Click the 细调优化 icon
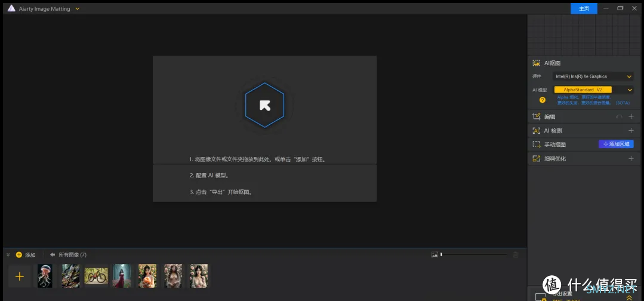The width and height of the screenshot is (644, 301). (x=536, y=158)
